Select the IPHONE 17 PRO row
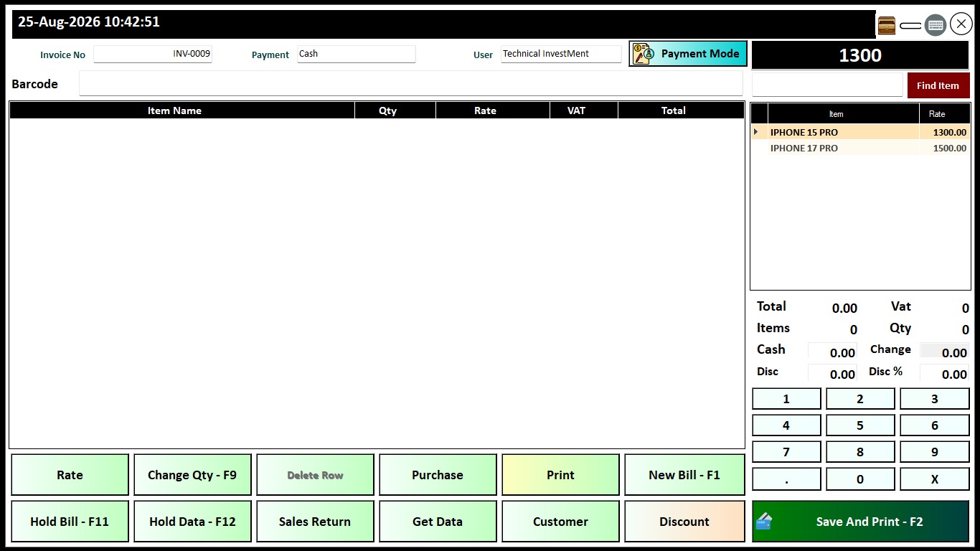 (860, 148)
